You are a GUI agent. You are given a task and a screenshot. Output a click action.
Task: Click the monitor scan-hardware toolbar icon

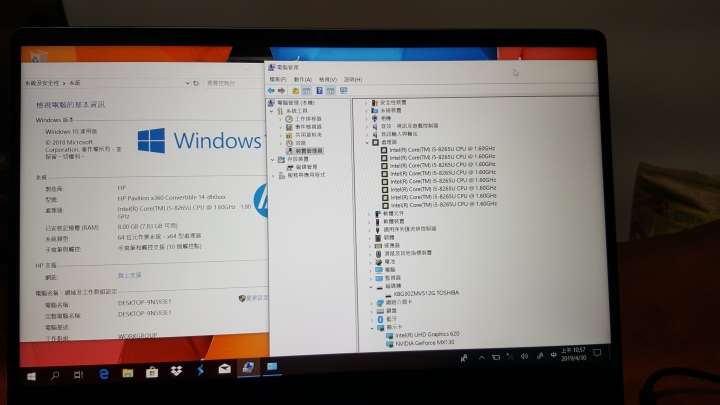pyautogui.click(x=343, y=90)
